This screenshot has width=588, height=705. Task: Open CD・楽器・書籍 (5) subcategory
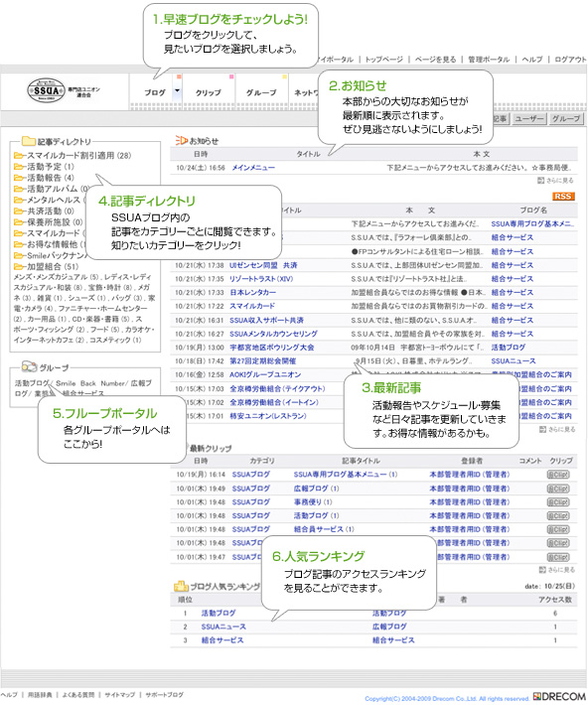coord(100,319)
